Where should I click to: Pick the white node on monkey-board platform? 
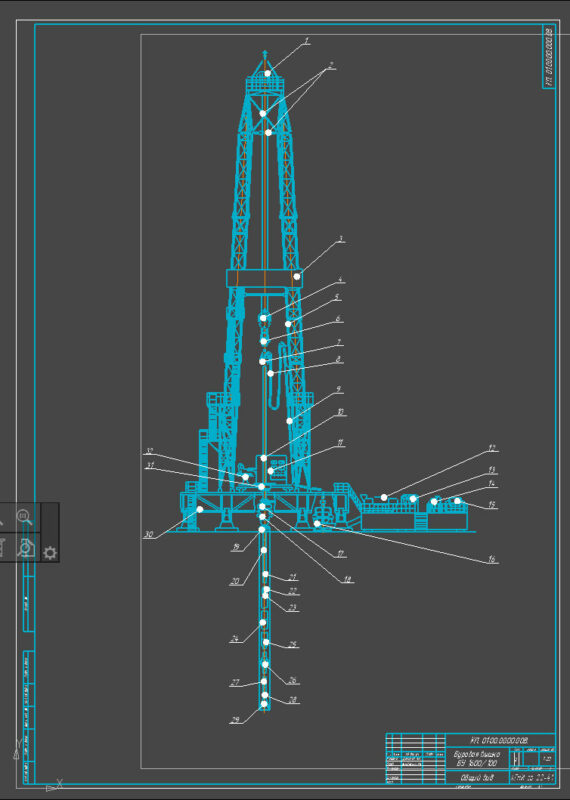(x=296, y=276)
